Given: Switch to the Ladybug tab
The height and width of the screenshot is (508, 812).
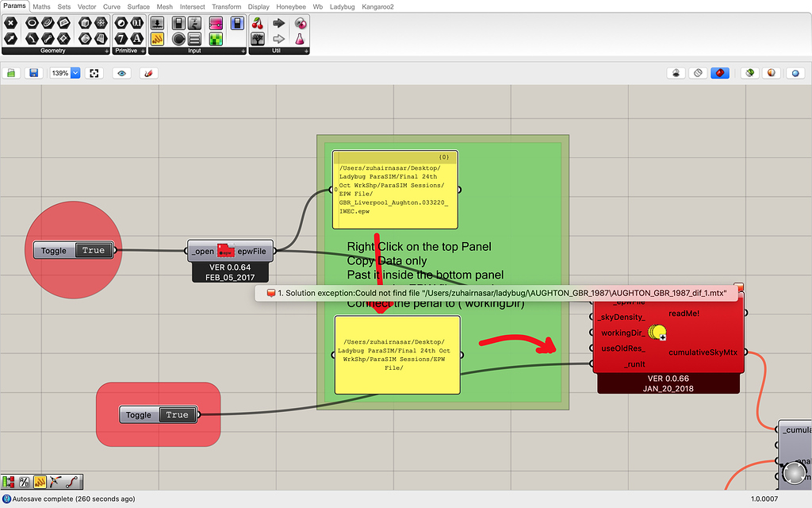Looking at the screenshot, I should coord(342,6).
